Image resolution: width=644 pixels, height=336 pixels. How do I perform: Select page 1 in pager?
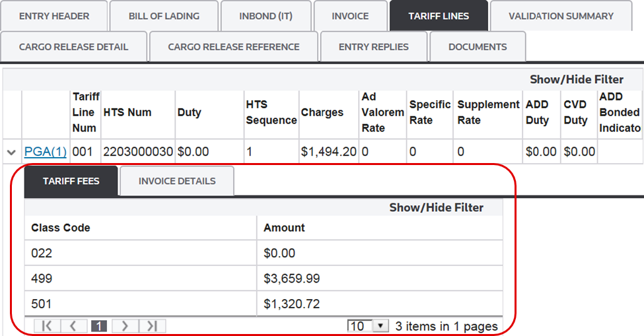pyautogui.click(x=99, y=326)
